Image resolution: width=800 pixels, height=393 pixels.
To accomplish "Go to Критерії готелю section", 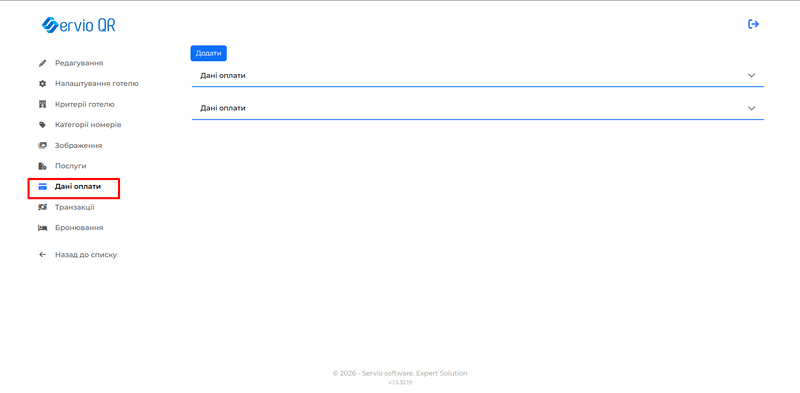I will tap(85, 104).
